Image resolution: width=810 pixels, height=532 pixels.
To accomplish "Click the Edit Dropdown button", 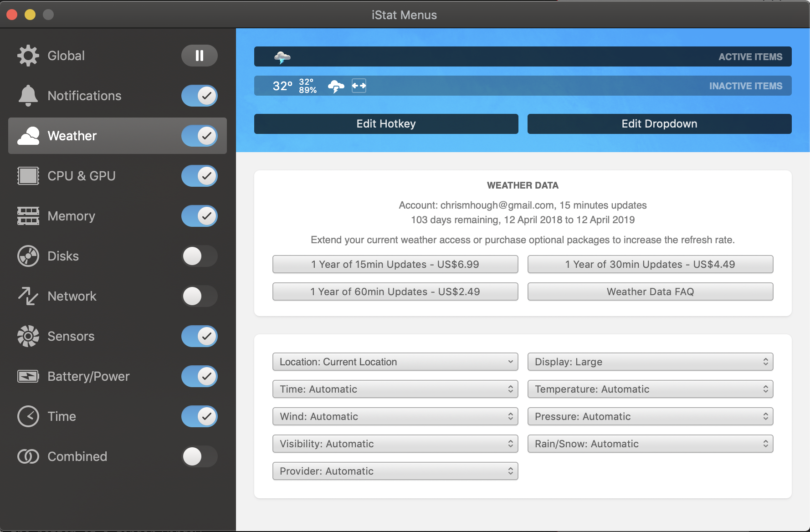I will click(x=660, y=124).
